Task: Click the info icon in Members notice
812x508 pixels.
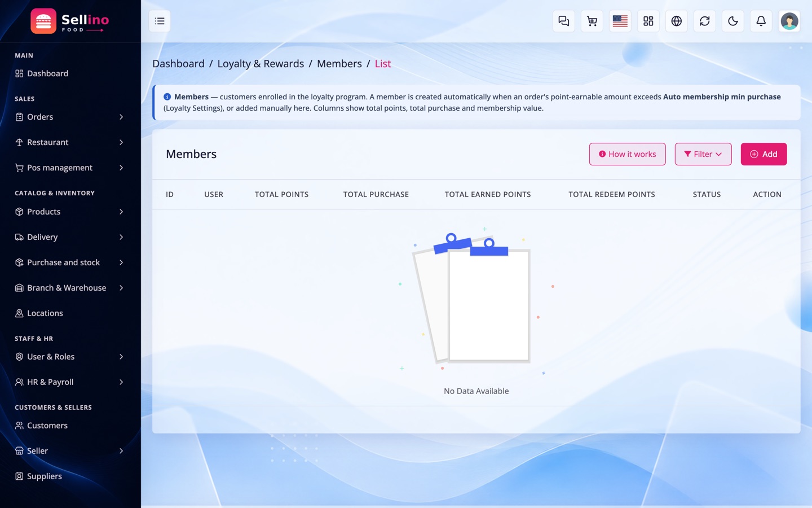Action: pos(167,97)
